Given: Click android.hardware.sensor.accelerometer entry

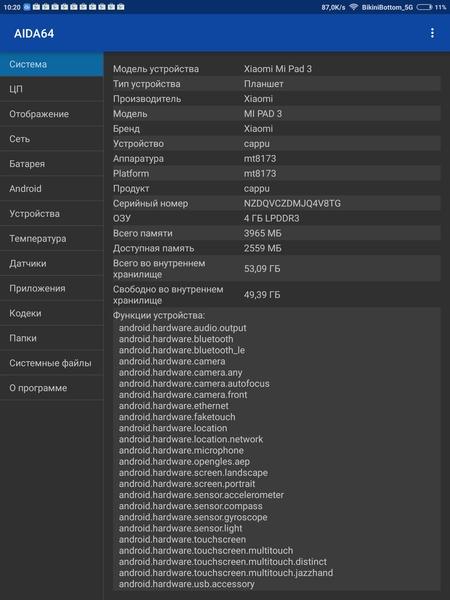Looking at the screenshot, I should 201,495.
